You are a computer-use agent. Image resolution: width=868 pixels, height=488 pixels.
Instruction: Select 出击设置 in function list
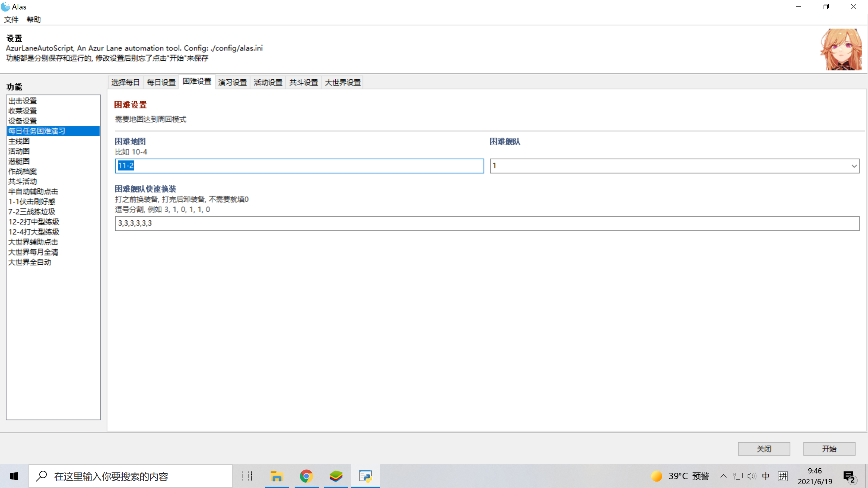[53, 101]
